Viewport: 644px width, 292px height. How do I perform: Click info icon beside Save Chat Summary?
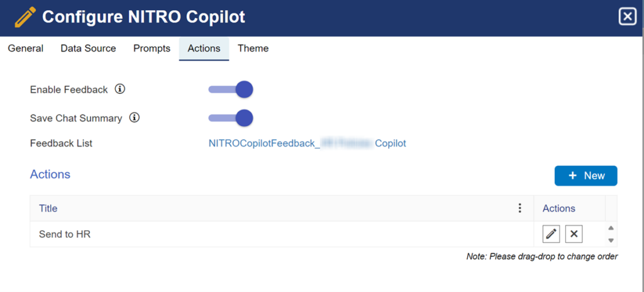click(x=135, y=118)
